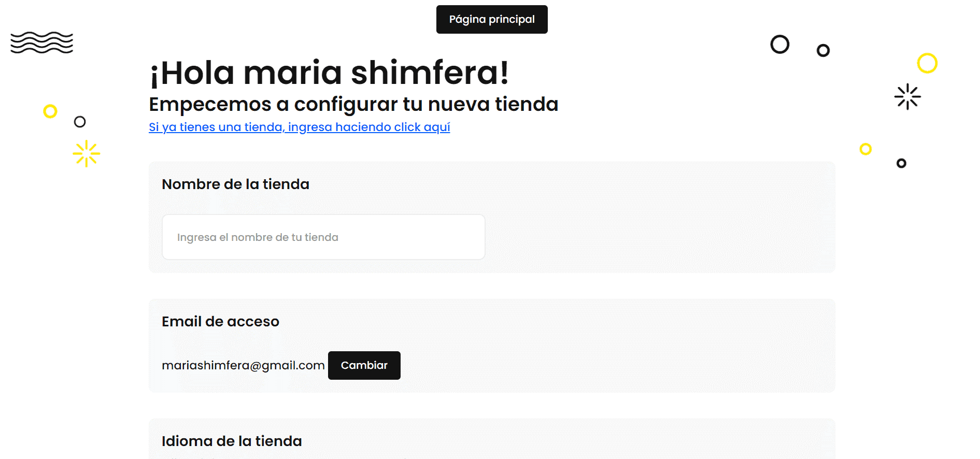Click the Idioma de la tienda heading
Screen dimensions: 980x459
(x=232, y=441)
